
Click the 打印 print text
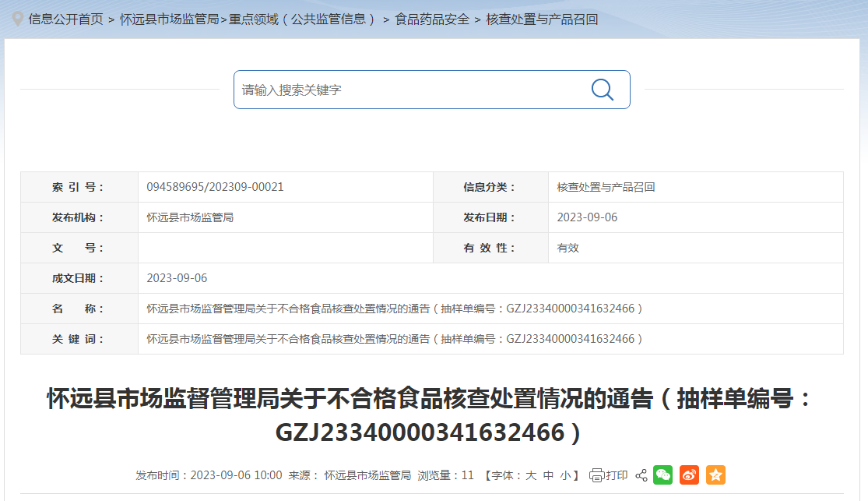coord(617,475)
